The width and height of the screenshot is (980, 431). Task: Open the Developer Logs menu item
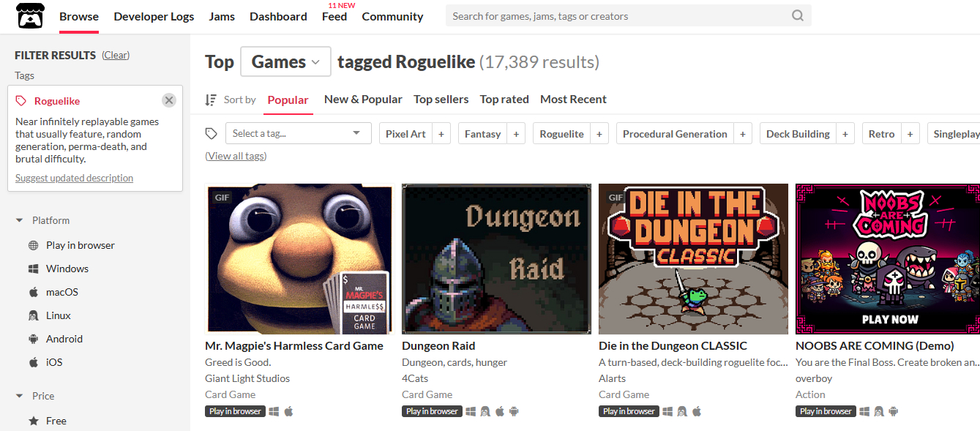pyautogui.click(x=154, y=16)
